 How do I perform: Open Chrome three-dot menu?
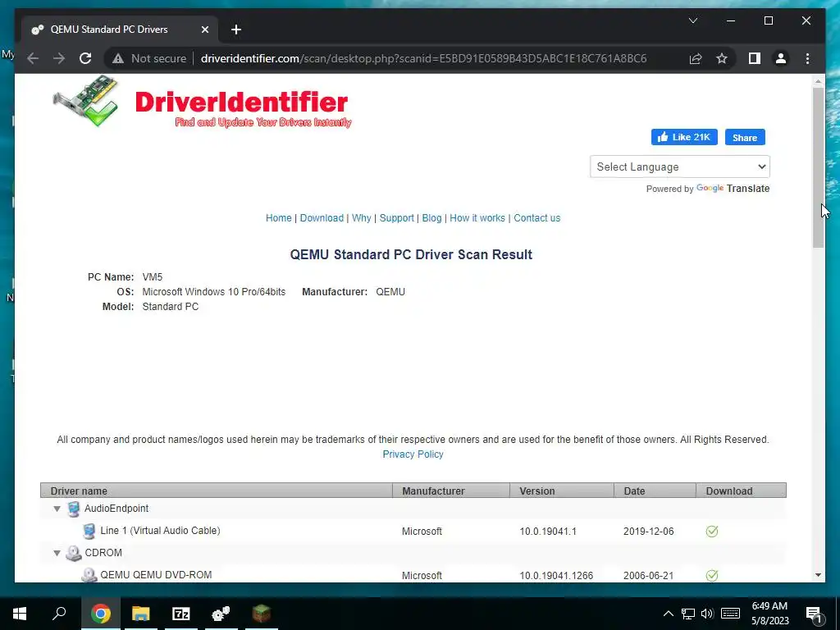point(807,58)
